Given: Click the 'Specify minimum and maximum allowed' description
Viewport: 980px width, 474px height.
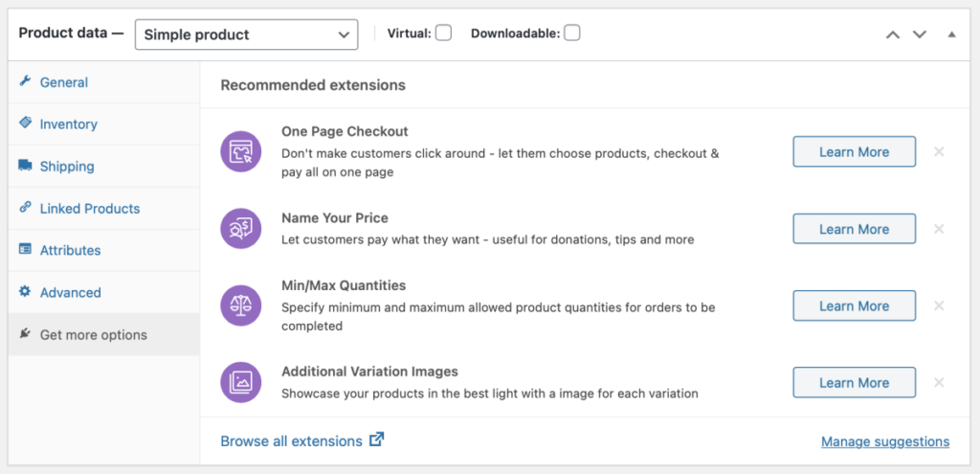Looking at the screenshot, I should pyautogui.click(x=498, y=316).
